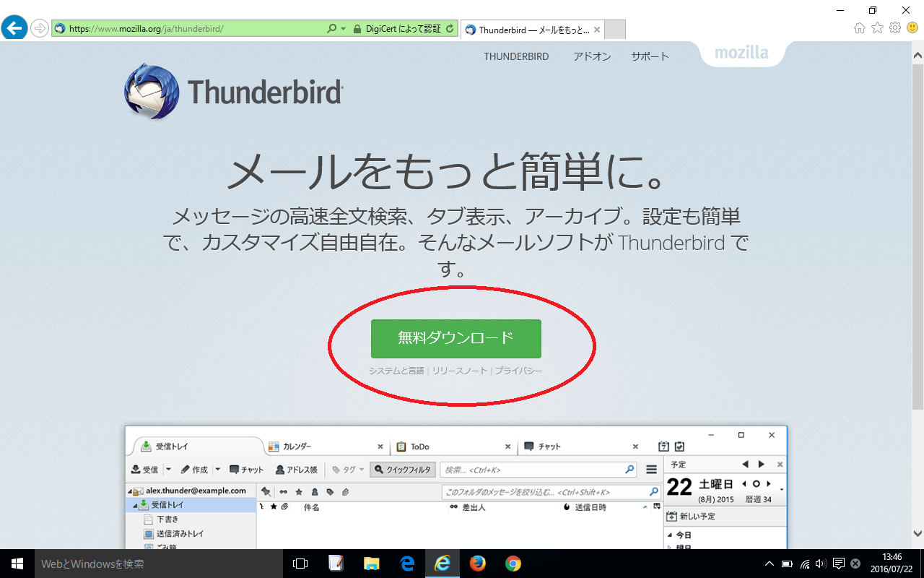924x578 pixels.
Task: Open the Action Center notification icon
Action: [839, 564]
